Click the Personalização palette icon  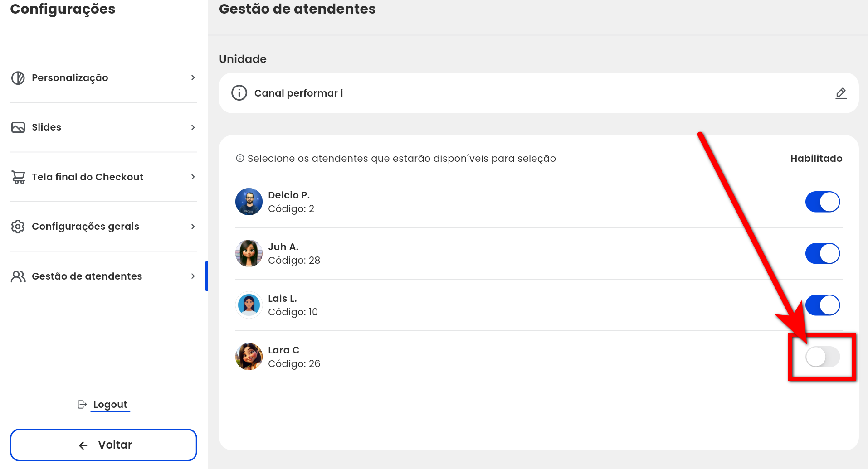pyautogui.click(x=18, y=78)
